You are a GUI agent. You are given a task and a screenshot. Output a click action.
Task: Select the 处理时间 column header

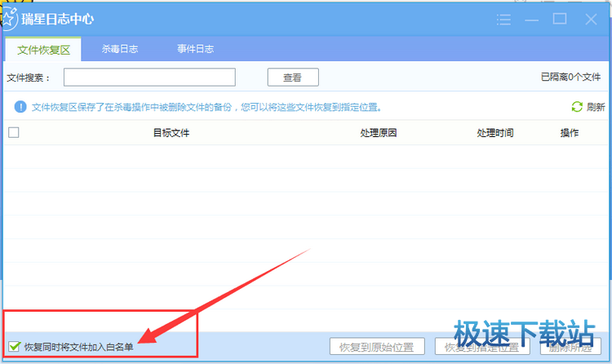[x=495, y=133]
